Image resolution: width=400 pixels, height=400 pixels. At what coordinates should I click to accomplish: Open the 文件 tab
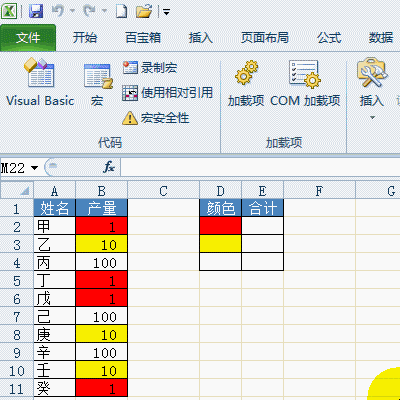click(28, 38)
